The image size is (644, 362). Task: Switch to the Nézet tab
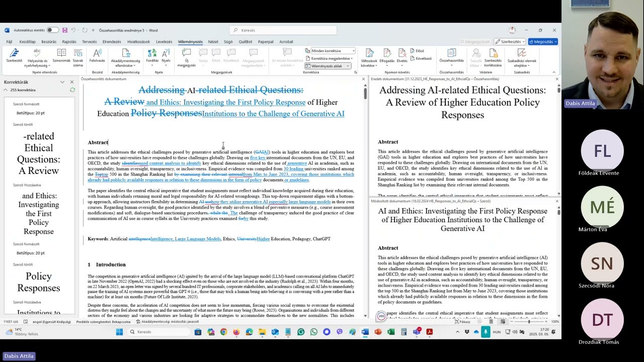coord(213,42)
